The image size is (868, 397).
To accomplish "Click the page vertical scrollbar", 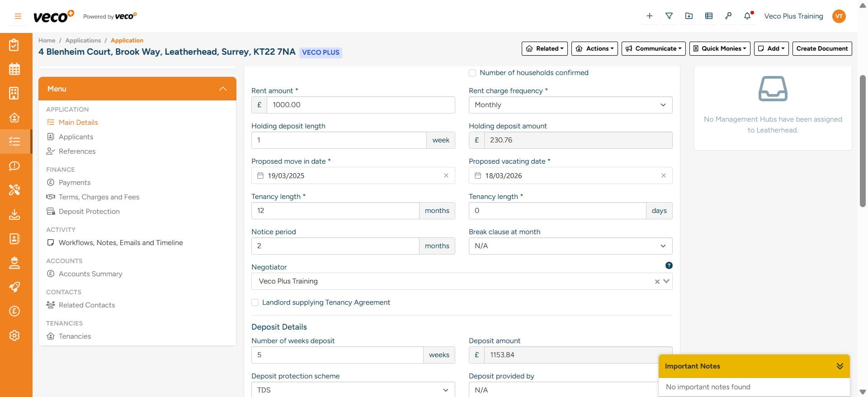I will (x=863, y=140).
